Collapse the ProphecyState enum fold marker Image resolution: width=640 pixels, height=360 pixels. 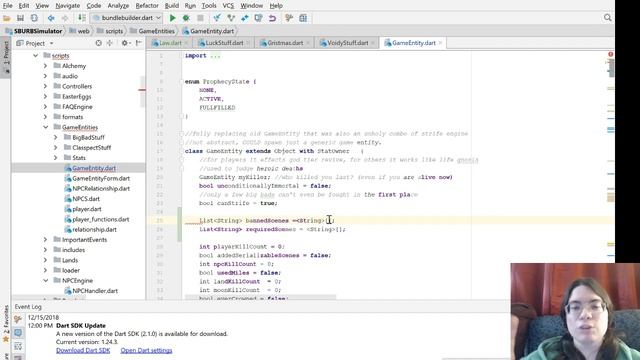[x=181, y=82]
